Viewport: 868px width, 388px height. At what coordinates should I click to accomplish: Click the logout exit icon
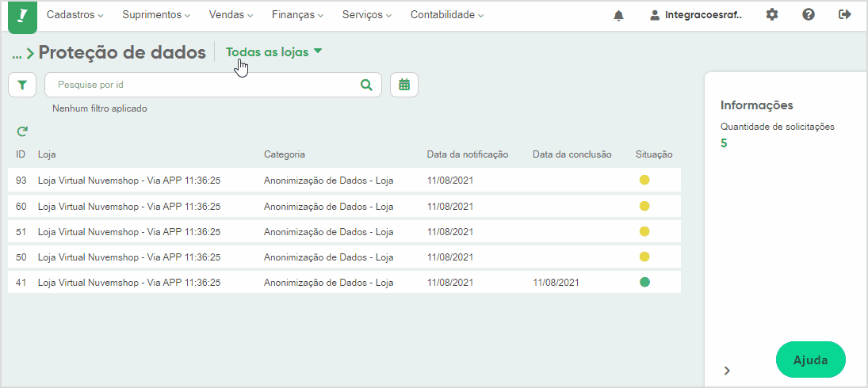pos(845,15)
